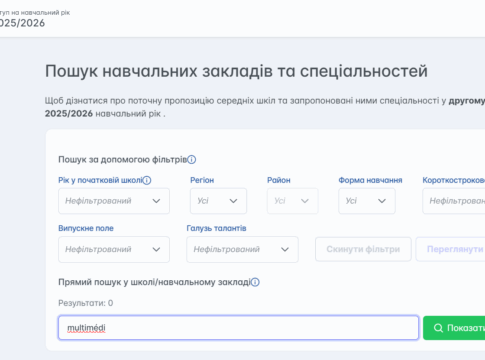This screenshot has width=485, height=360.
Task: Click the search field containing 'multimédi'
Action: tap(238, 328)
